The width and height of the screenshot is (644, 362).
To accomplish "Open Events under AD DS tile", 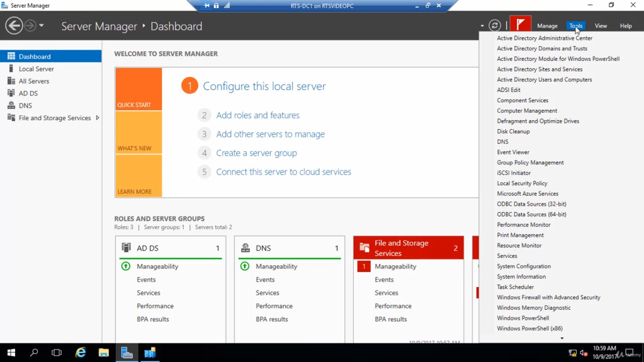I will 146,280.
